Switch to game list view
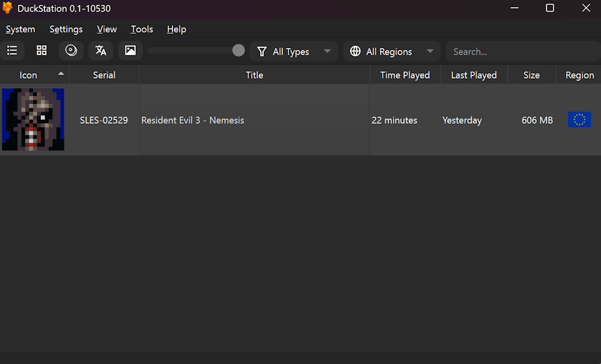Image resolution: width=601 pixels, height=364 pixels. click(12, 51)
